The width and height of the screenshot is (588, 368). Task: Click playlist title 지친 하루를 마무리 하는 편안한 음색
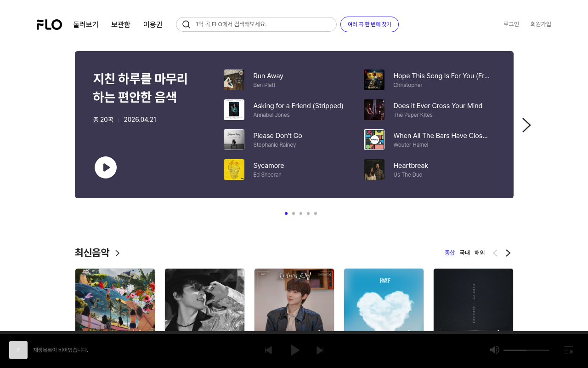(140, 88)
